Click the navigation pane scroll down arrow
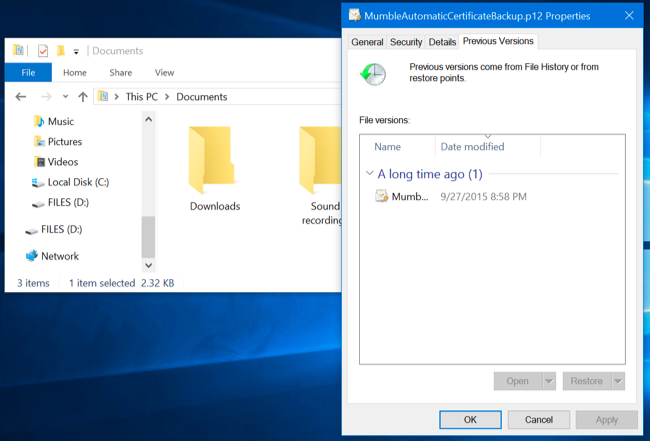The height and width of the screenshot is (441, 650). 148,265
